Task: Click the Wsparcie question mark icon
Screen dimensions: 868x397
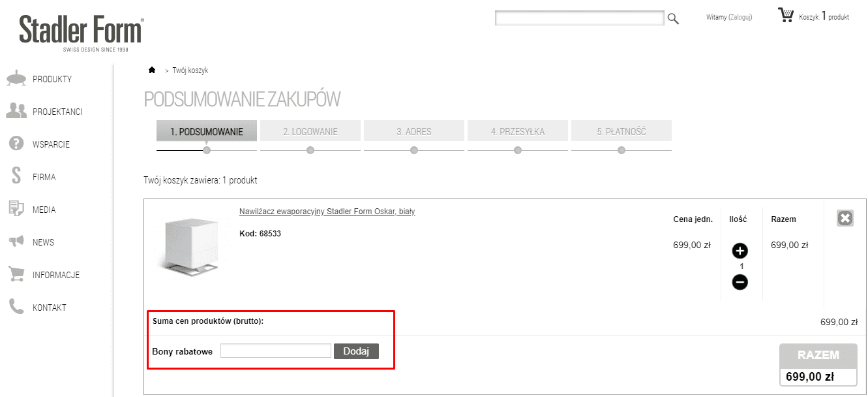Action: point(16,144)
